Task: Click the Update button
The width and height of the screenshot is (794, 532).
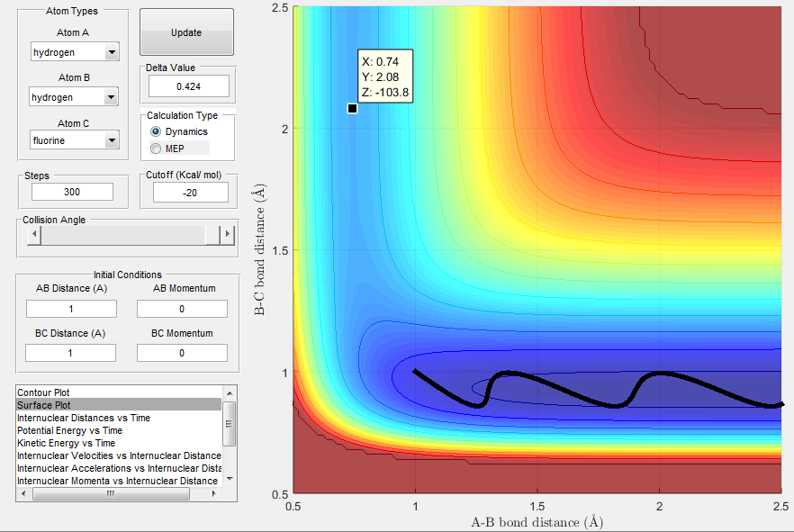Action: (186, 32)
